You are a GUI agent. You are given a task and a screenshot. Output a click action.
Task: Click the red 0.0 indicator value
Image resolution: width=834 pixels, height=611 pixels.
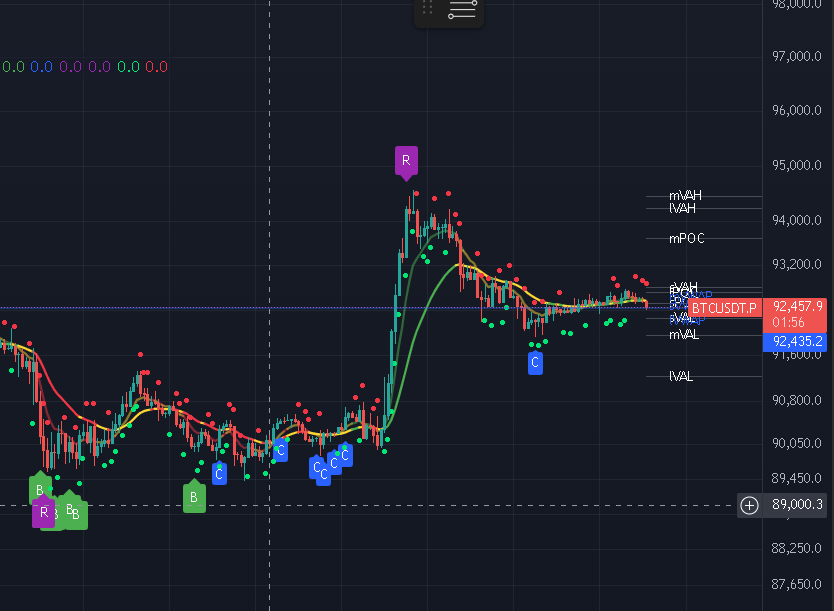[156, 67]
